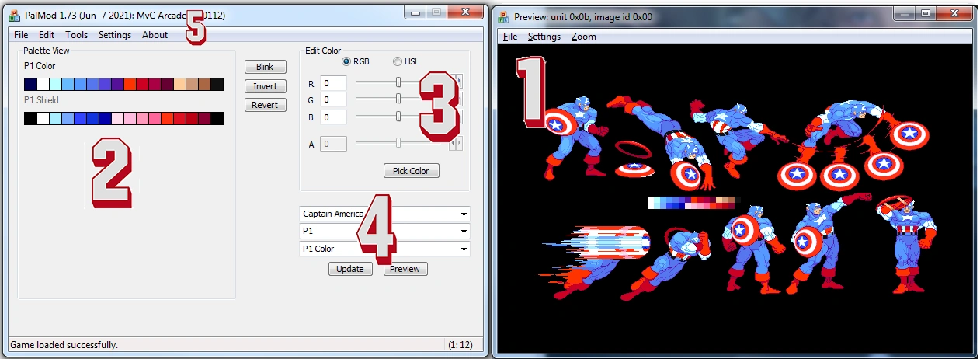The width and height of the screenshot is (980, 359).
Task: Click the Revert button
Action: 265,105
